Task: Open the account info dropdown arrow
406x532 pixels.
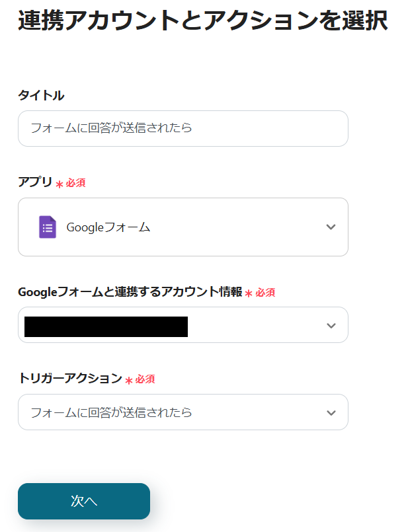Action: [331, 326]
